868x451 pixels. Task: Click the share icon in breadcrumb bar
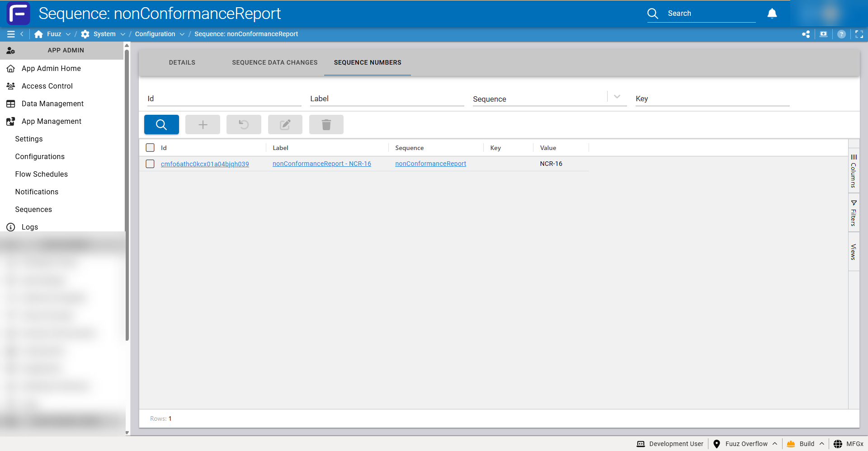pyautogui.click(x=806, y=34)
